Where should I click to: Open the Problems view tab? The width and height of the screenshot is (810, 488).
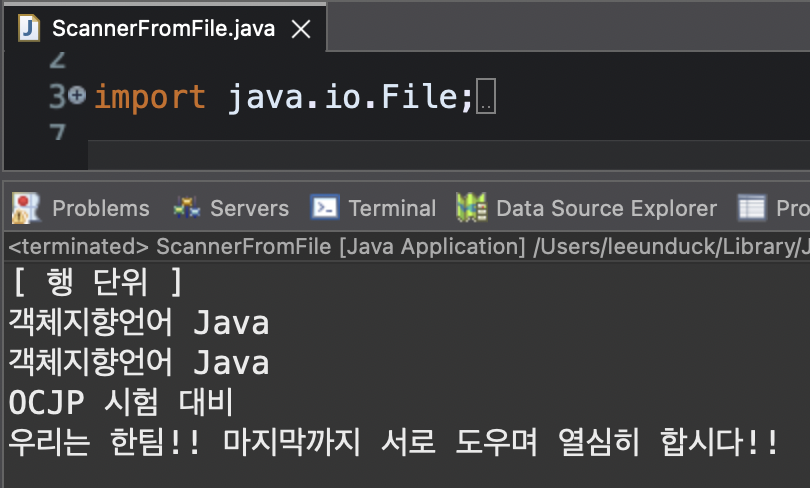[81, 209]
